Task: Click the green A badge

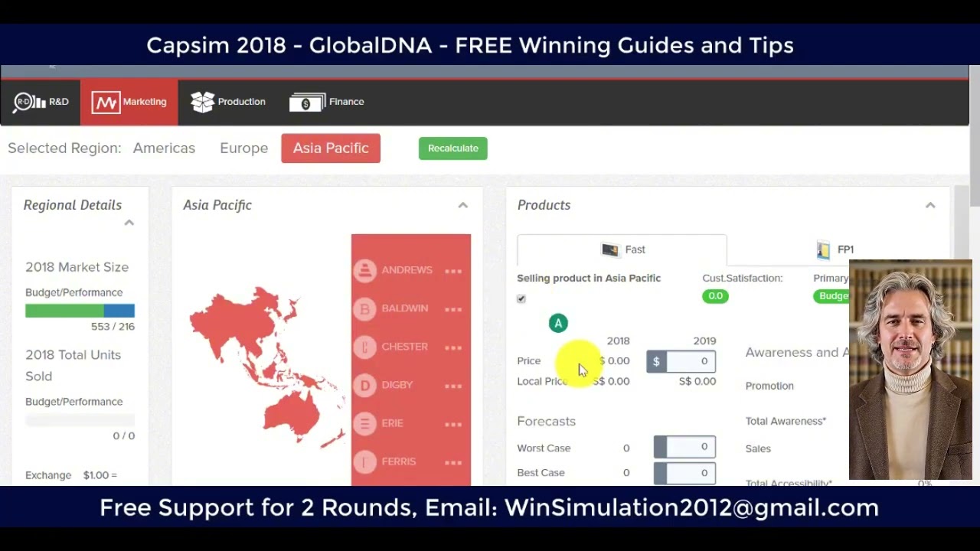Action: tap(558, 323)
